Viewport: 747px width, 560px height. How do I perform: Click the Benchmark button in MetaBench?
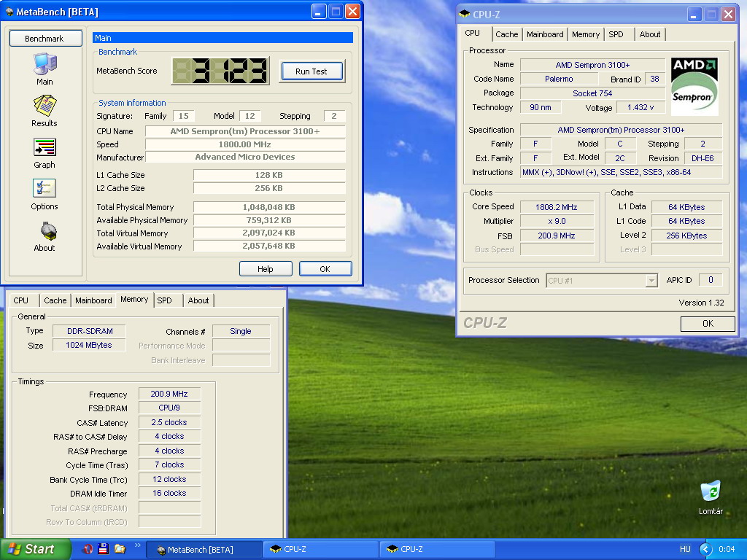[46, 39]
